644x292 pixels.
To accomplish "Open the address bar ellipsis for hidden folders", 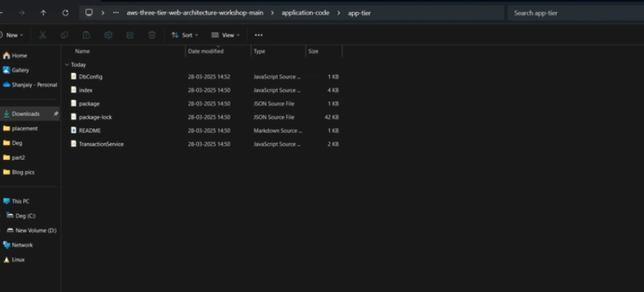I will click(116, 13).
